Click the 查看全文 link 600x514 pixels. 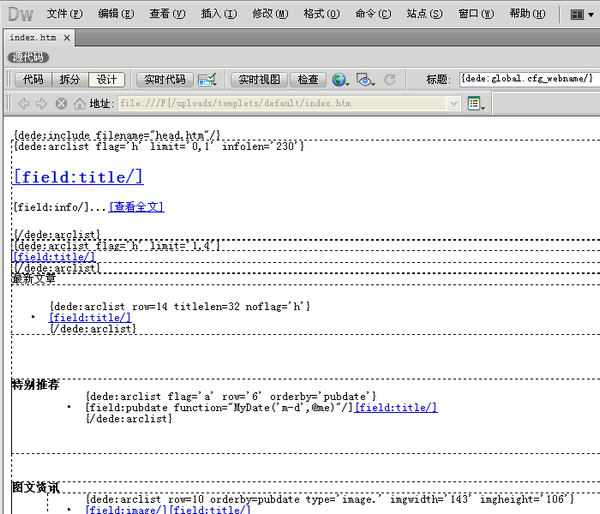tap(136, 207)
